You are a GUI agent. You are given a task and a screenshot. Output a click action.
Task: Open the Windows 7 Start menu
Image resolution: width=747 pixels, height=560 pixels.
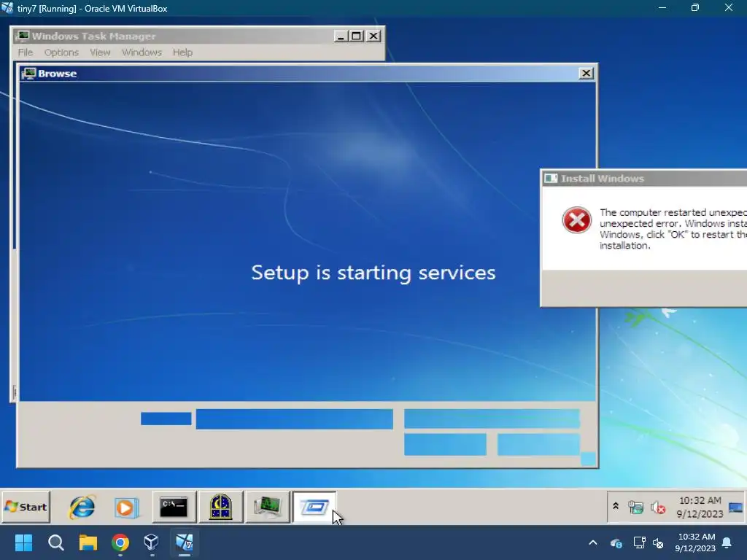[26, 507]
